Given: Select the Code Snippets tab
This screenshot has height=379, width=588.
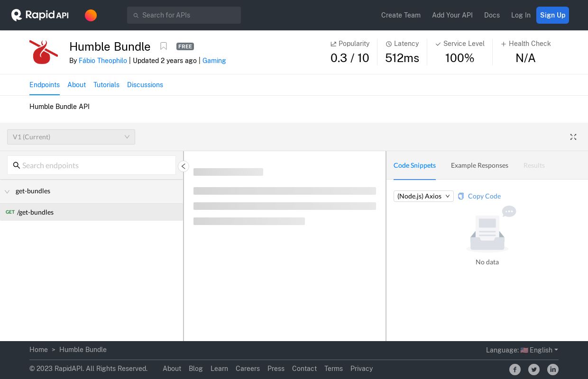Looking at the screenshot, I should click(414, 165).
